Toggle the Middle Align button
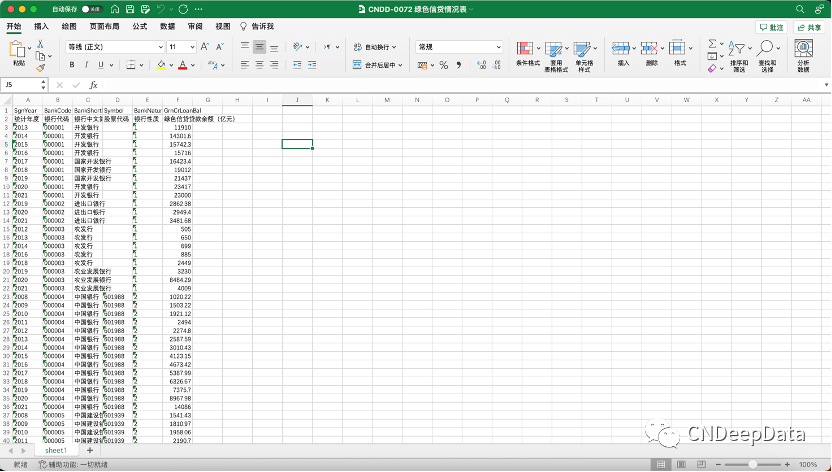 (x=259, y=47)
